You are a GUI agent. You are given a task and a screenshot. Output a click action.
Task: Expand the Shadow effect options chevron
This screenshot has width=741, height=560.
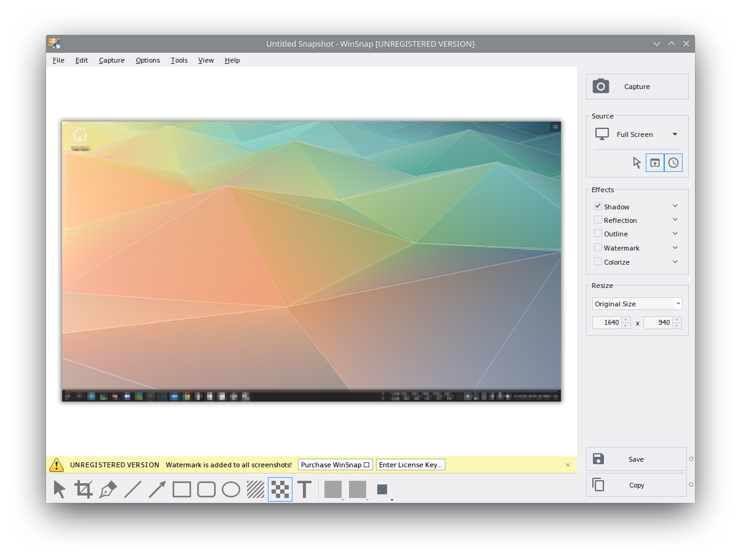tap(675, 206)
